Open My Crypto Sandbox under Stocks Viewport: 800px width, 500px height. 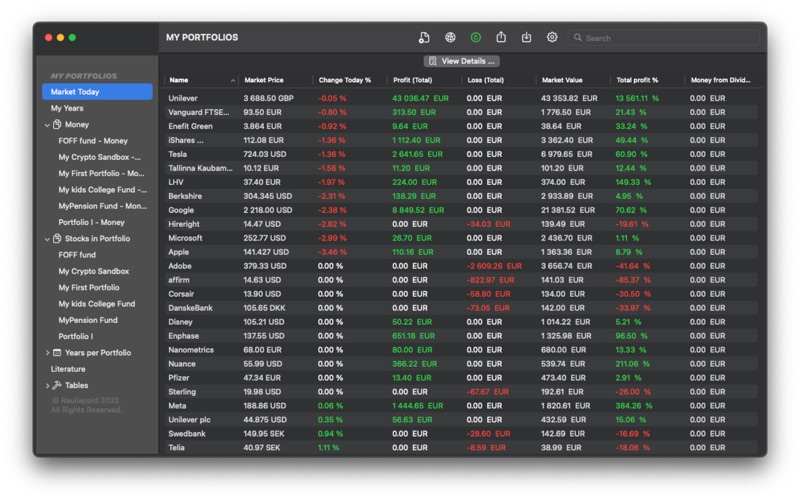(x=93, y=271)
